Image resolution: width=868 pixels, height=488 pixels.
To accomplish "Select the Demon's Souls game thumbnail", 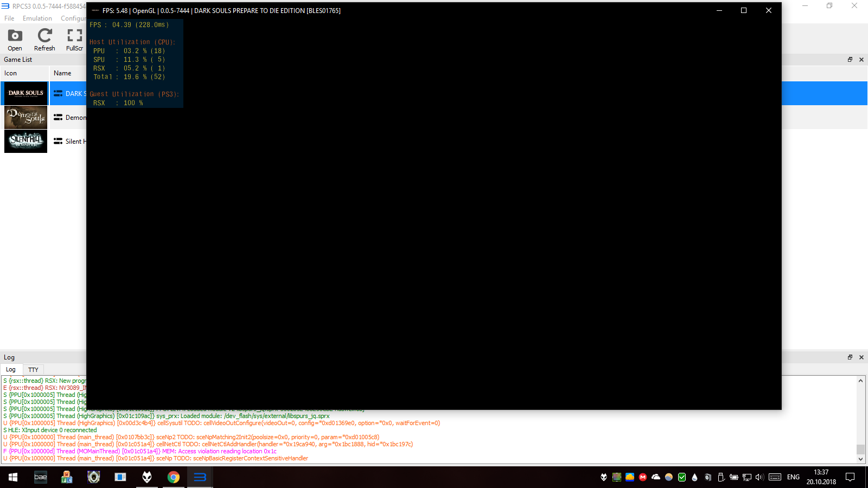I will pos(25,117).
